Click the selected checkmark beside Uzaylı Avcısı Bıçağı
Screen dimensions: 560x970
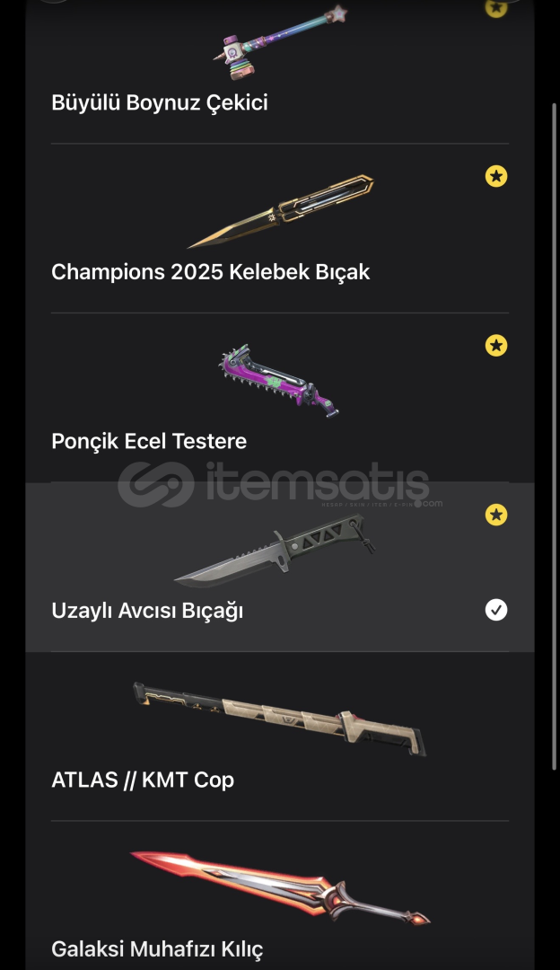tap(495, 610)
